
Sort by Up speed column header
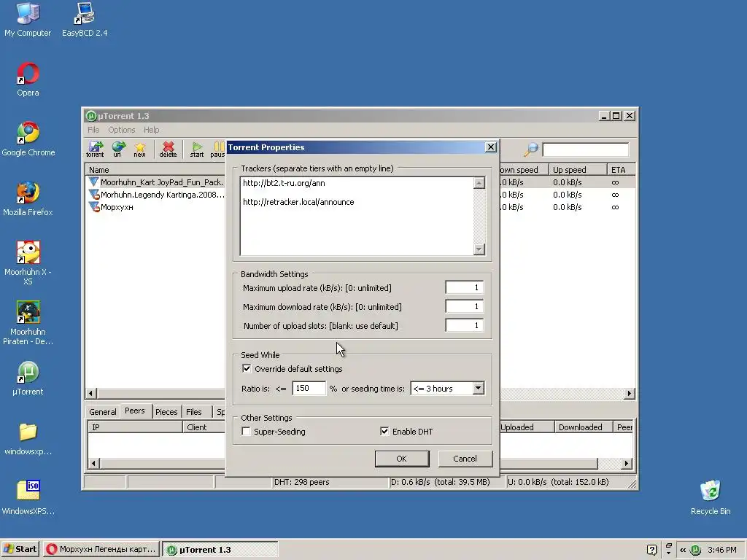tap(578, 169)
